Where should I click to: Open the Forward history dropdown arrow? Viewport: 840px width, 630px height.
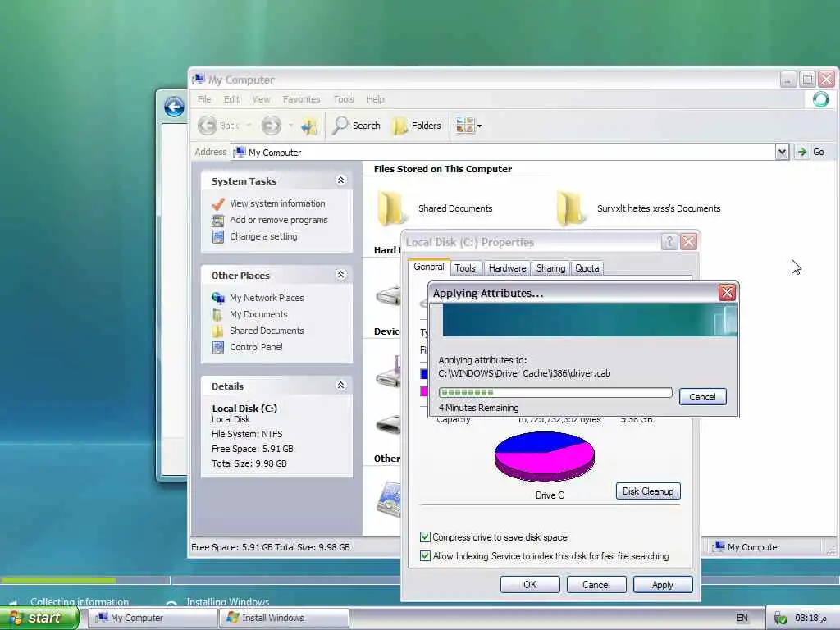click(290, 126)
